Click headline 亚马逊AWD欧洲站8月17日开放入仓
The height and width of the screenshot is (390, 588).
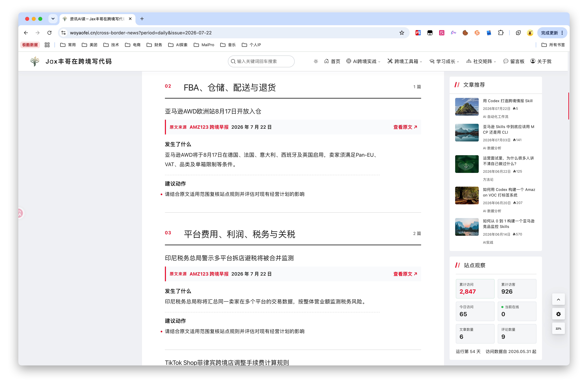tap(213, 111)
